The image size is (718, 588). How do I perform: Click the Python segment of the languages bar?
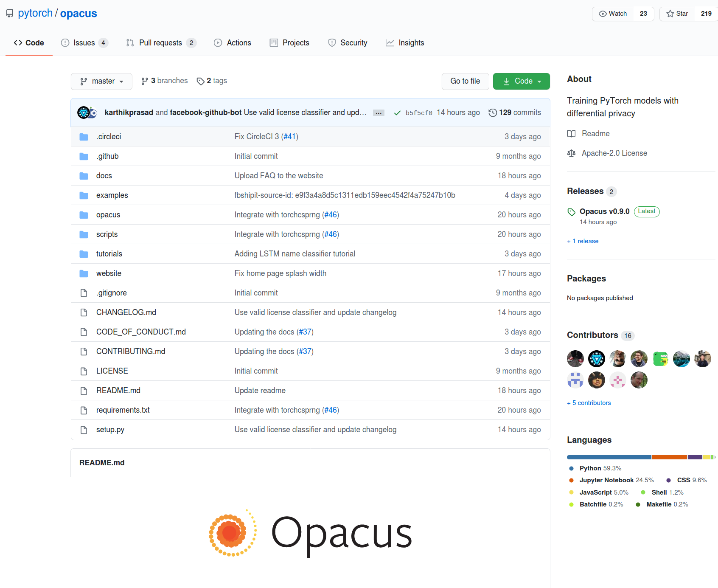[x=609, y=457]
